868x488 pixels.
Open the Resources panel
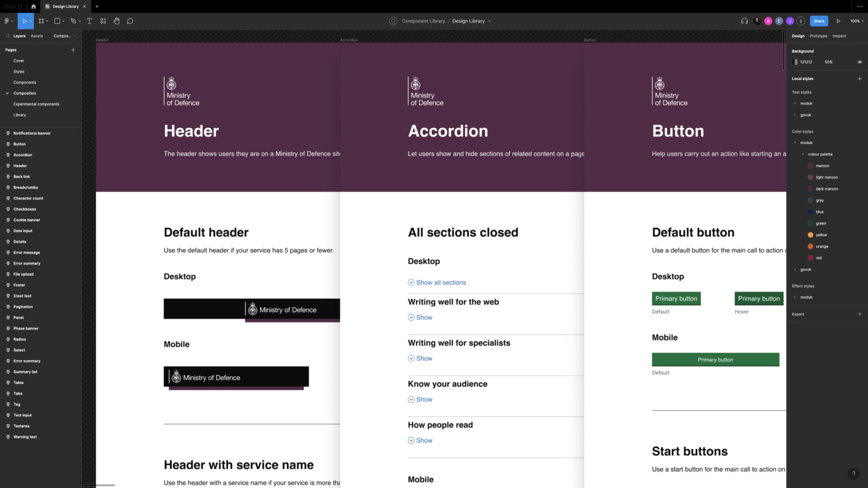click(x=103, y=21)
